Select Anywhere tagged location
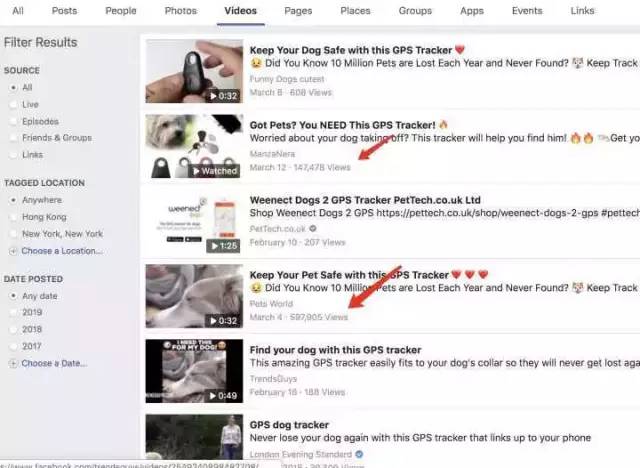Viewport: 640px width, 468px height. [13, 200]
